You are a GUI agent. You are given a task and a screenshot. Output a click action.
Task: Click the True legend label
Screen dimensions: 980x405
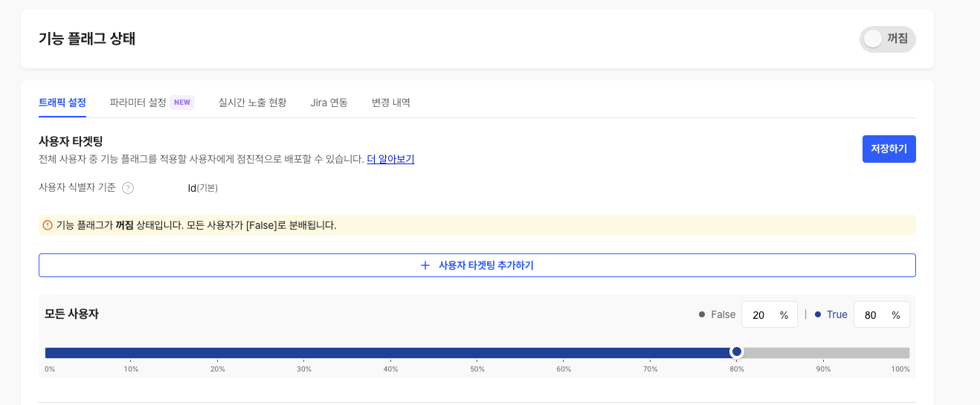837,314
